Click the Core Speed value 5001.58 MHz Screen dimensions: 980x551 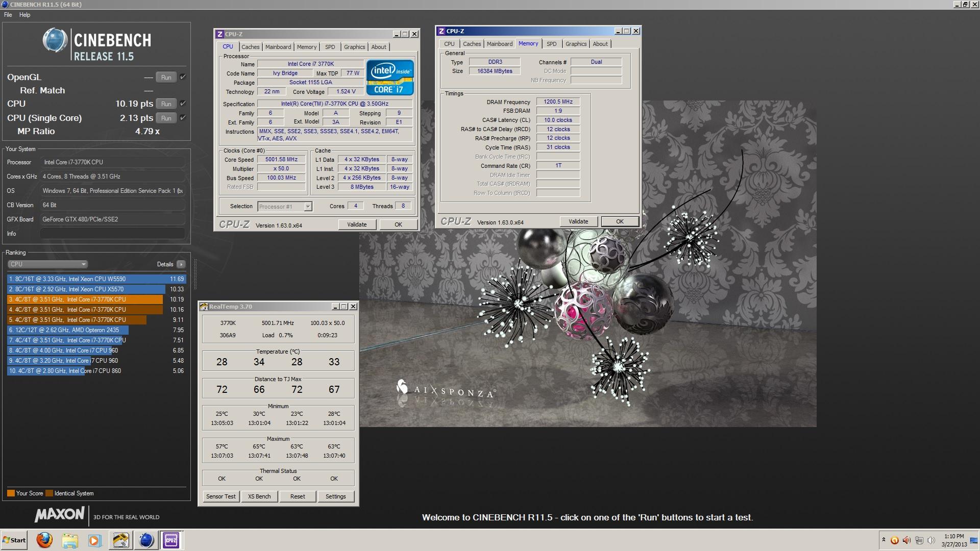pos(281,160)
